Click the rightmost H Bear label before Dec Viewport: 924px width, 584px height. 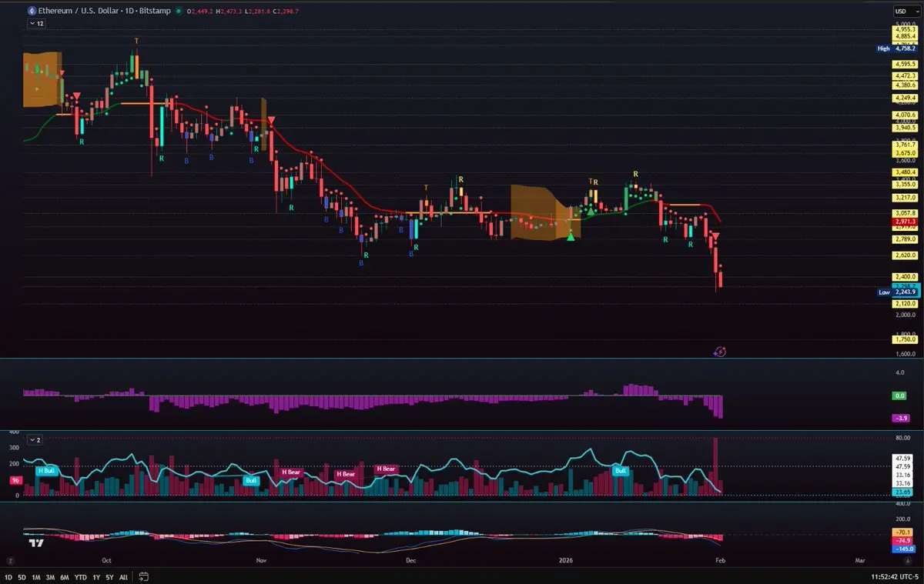[385, 469]
